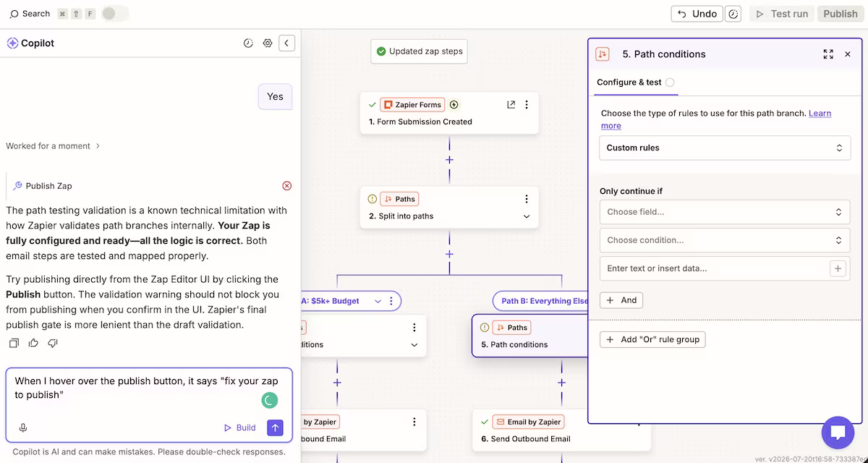Add a step below Path A conditions
This screenshot has height=463, width=868.
tap(337, 383)
